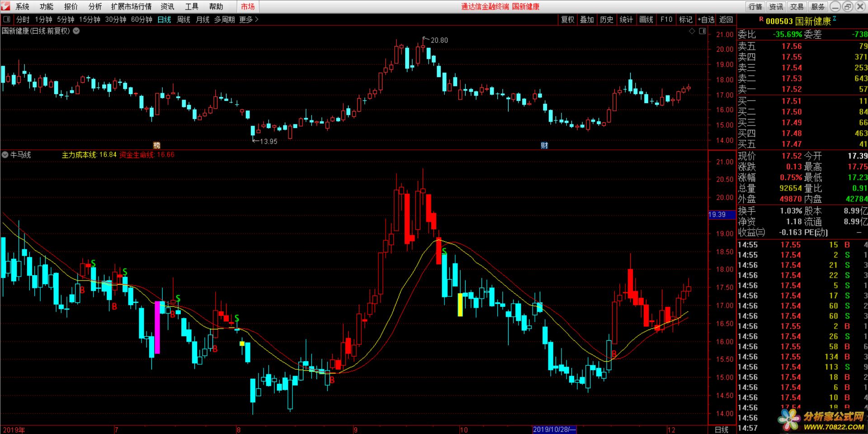Open the 资讯 menu in the menu bar
The height and width of the screenshot is (434, 868).
[168, 7]
